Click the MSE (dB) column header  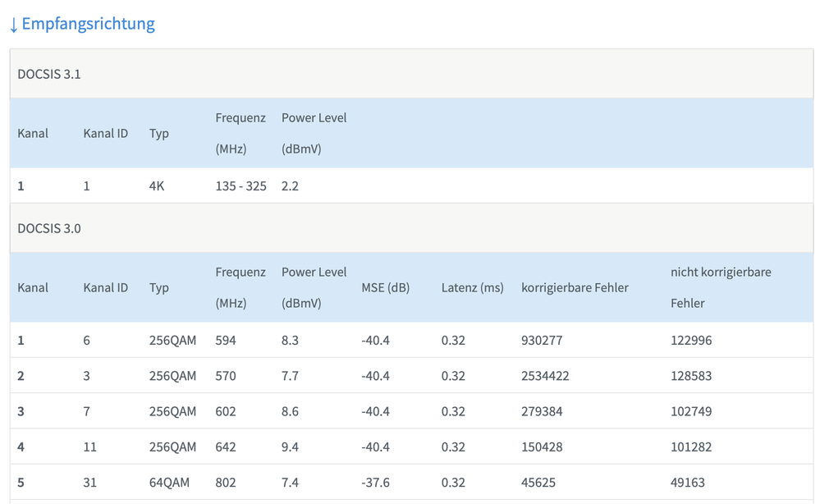(385, 287)
